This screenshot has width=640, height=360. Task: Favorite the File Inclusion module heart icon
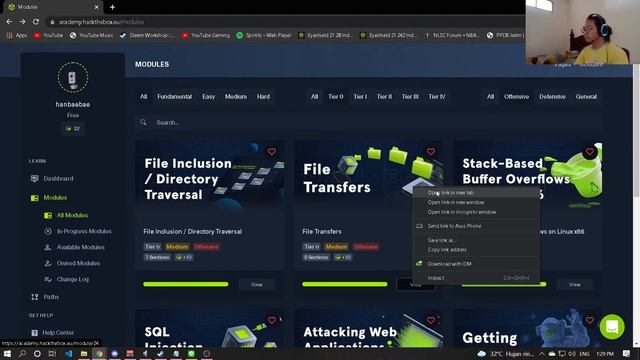pyautogui.click(x=272, y=152)
